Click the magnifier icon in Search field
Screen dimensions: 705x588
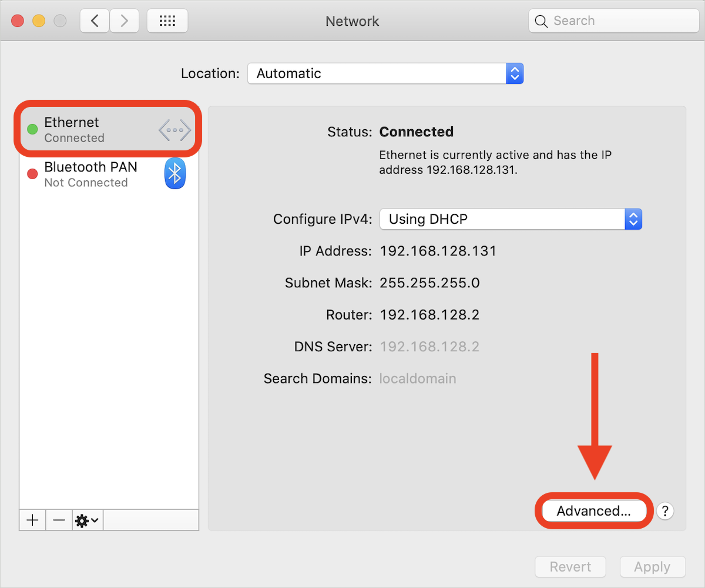[x=541, y=21]
